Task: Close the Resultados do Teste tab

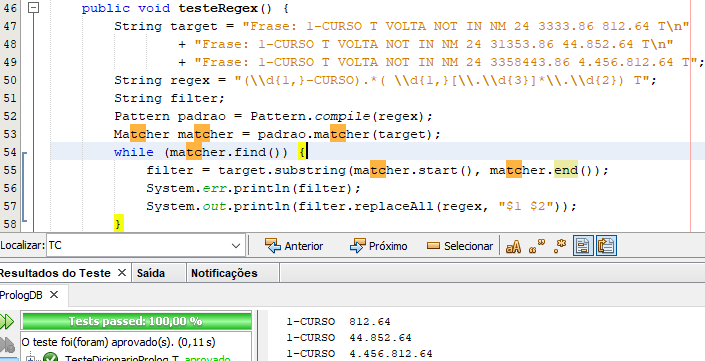Action: [x=121, y=273]
